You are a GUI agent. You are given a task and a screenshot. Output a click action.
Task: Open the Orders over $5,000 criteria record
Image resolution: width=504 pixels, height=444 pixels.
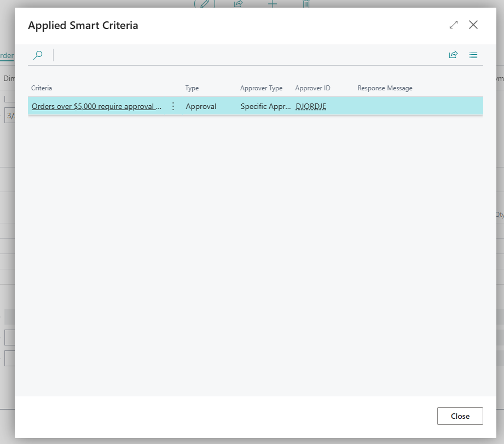click(x=97, y=106)
